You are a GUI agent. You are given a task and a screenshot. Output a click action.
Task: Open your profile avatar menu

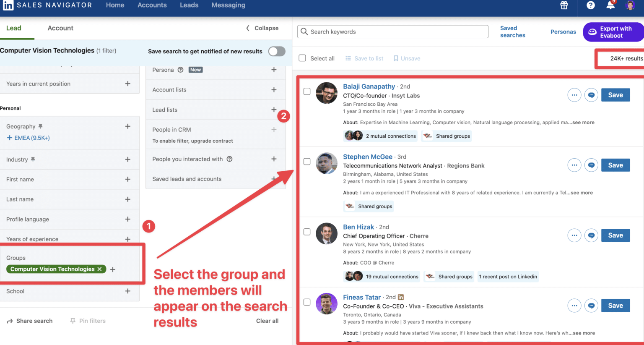[x=630, y=5]
